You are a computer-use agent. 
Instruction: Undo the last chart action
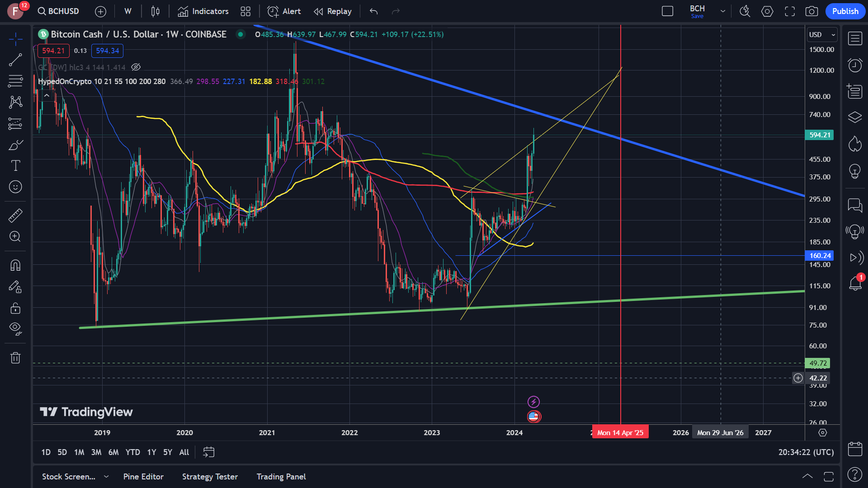click(x=373, y=11)
